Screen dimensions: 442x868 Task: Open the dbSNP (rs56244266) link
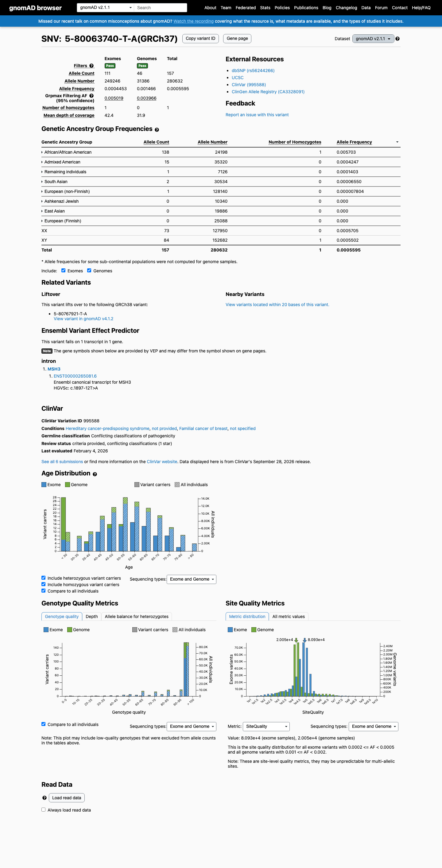pos(253,71)
